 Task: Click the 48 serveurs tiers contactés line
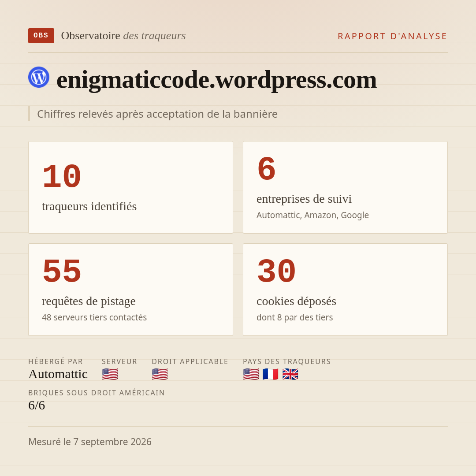coord(94,317)
